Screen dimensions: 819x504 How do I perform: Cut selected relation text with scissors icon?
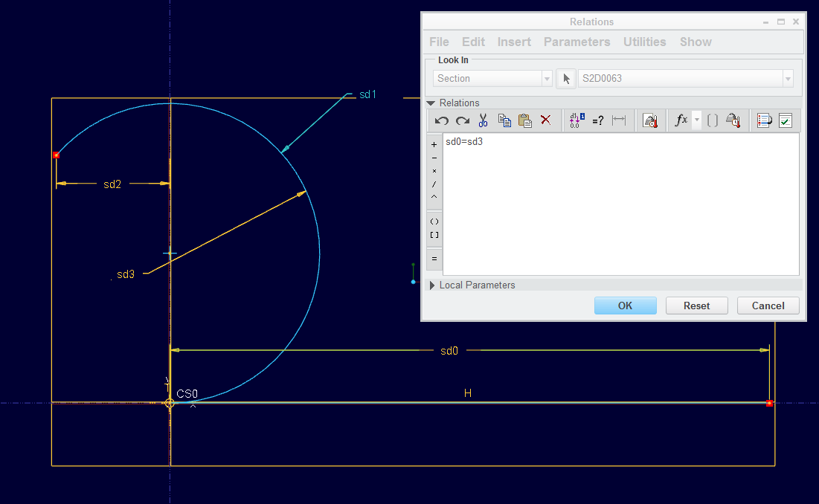[x=484, y=120]
